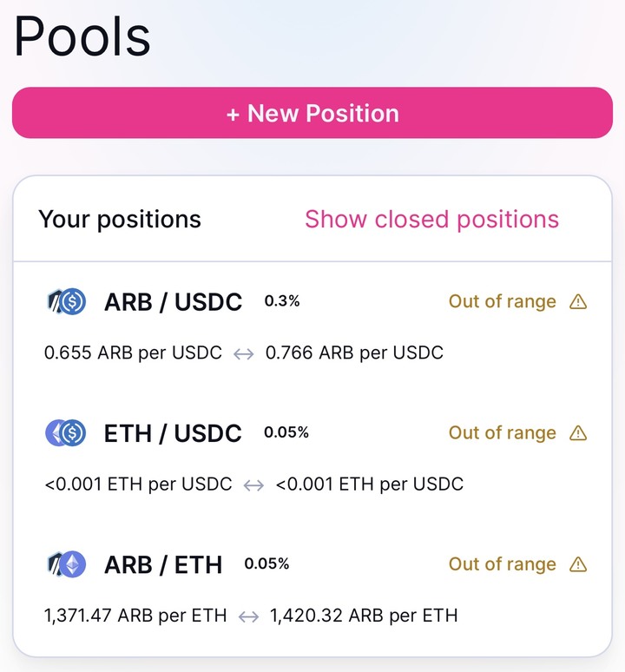This screenshot has width=625, height=672.
Task: Click the ARB/ETH token pair icon
Action: coord(65,564)
